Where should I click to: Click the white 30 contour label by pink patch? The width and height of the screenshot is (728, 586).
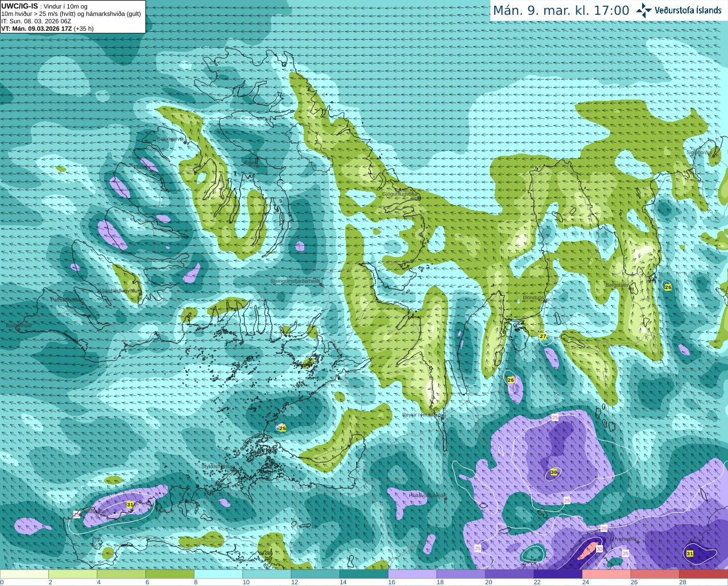(x=599, y=549)
